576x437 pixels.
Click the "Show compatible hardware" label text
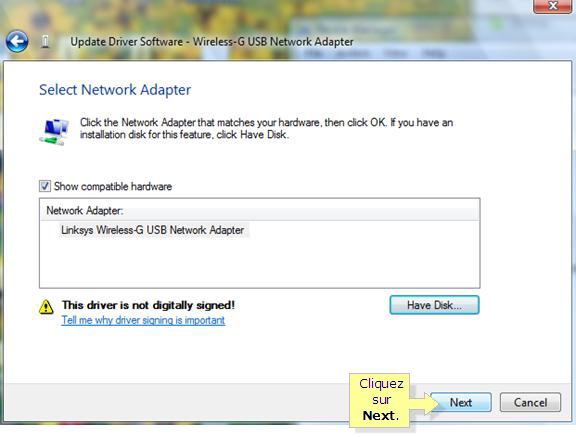(113, 187)
